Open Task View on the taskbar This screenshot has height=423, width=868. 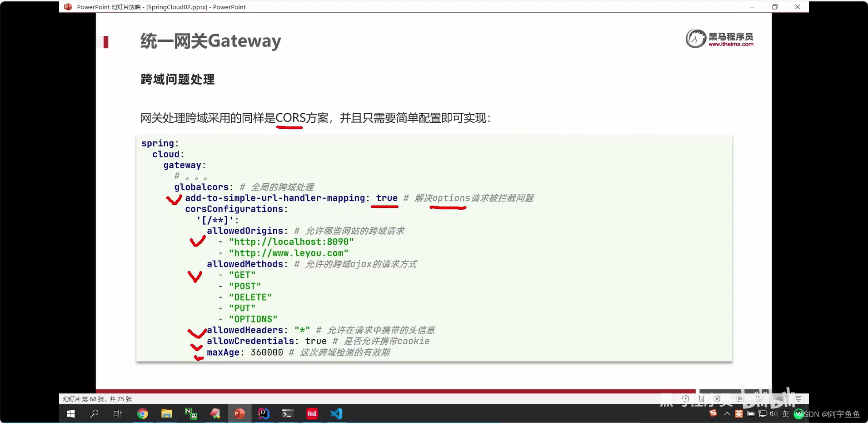pyautogui.click(x=118, y=413)
